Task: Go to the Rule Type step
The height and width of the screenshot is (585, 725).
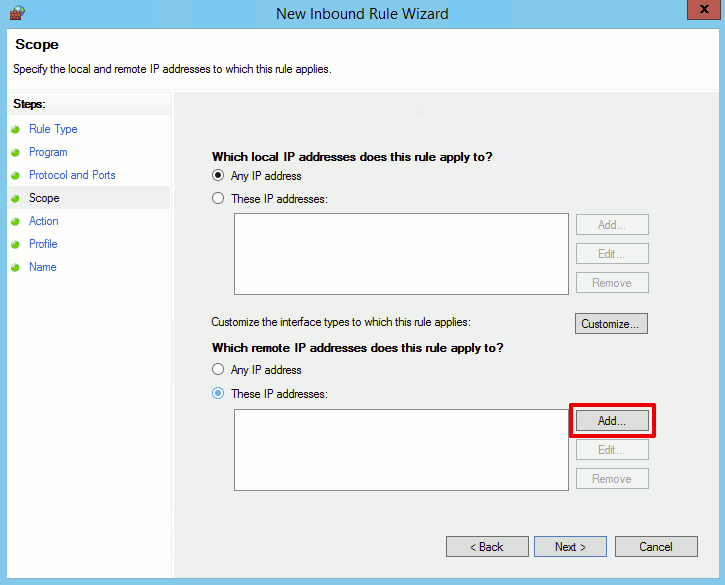Action: pos(53,129)
